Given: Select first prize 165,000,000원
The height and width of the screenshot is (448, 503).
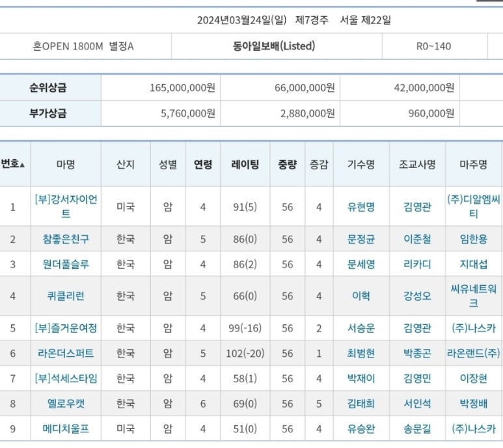Looking at the screenshot, I should (x=183, y=88).
